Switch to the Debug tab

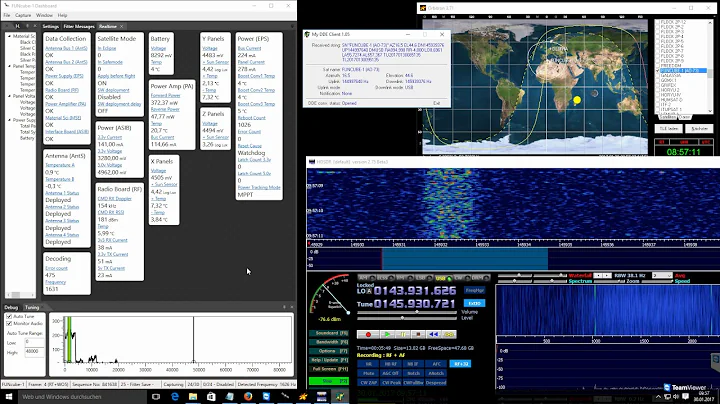click(x=11, y=307)
